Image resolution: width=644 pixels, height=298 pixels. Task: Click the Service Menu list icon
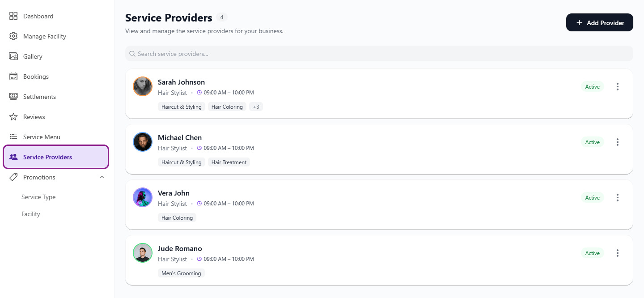click(13, 137)
